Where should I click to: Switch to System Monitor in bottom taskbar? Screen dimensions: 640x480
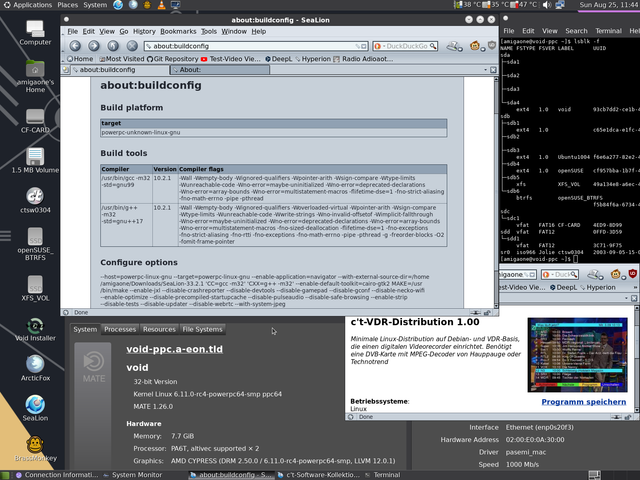(x=133, y=475)
